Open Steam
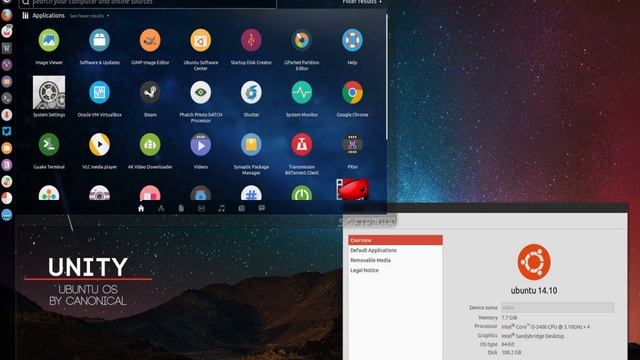The height and width of the screenshot is (360, 640). 150,93
